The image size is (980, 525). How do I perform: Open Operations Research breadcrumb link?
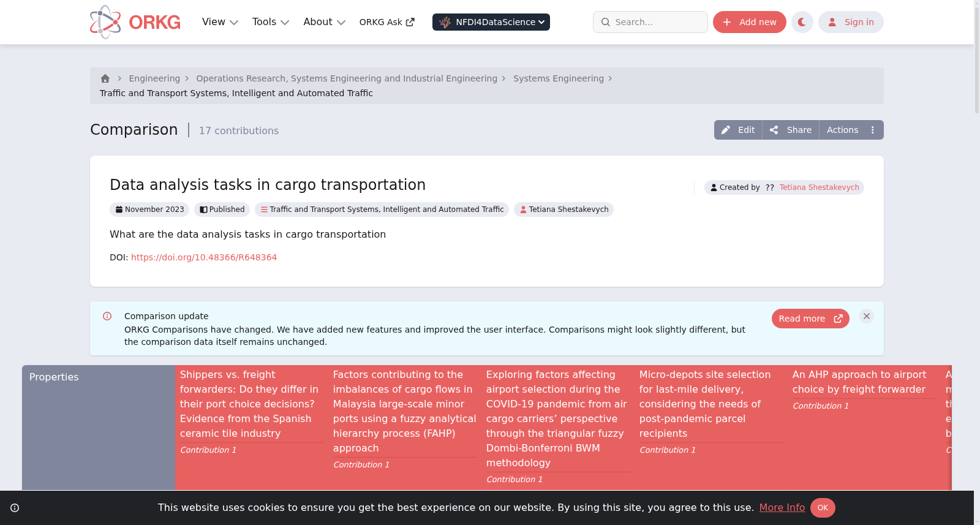point(347,78)
